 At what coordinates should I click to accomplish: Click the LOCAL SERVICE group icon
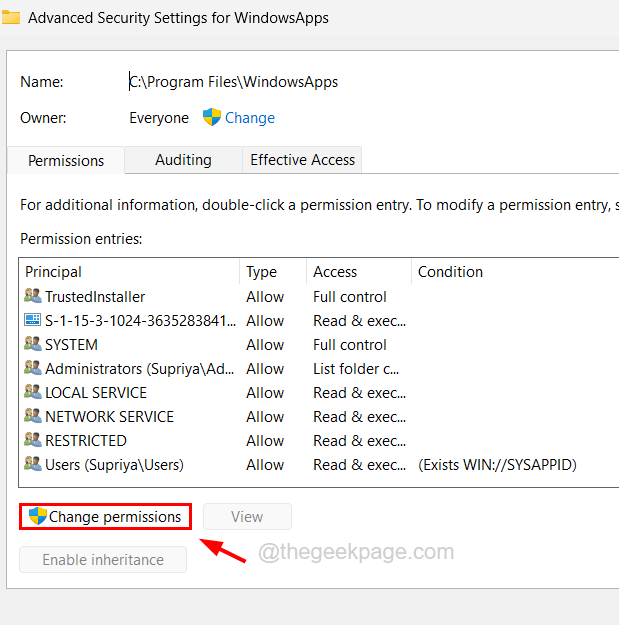(x=33, y=393)
